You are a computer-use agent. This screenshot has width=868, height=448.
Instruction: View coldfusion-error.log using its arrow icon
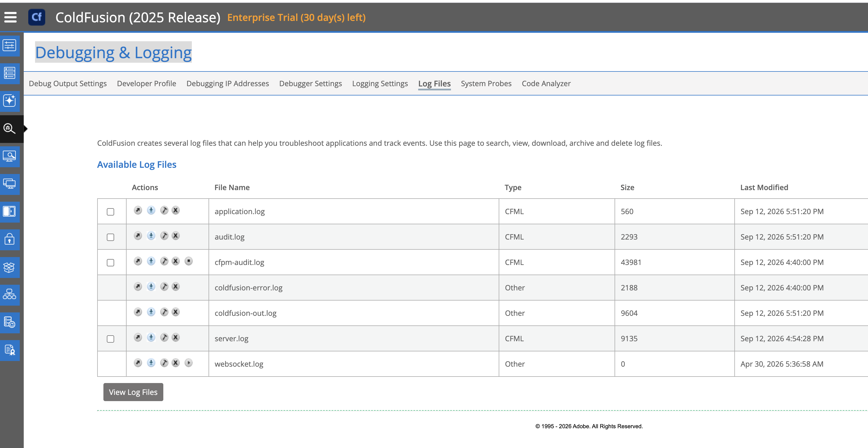tap(138, 287)
